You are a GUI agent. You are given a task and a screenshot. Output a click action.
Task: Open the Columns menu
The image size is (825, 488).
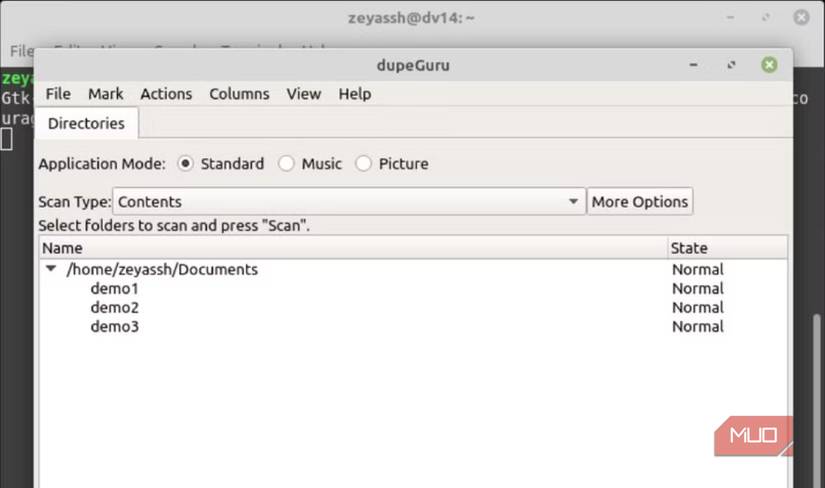pos(239,94)
